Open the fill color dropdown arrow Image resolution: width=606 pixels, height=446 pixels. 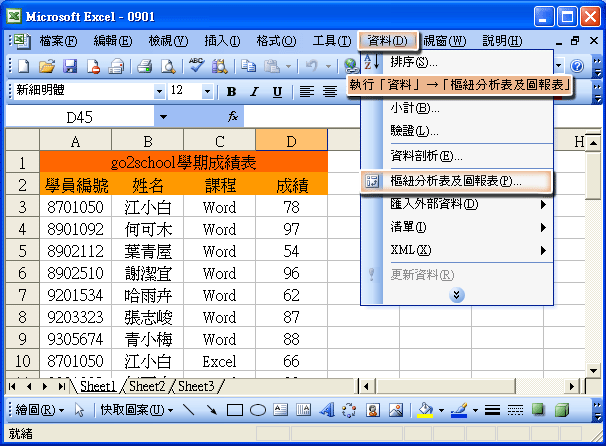(441, 410)
